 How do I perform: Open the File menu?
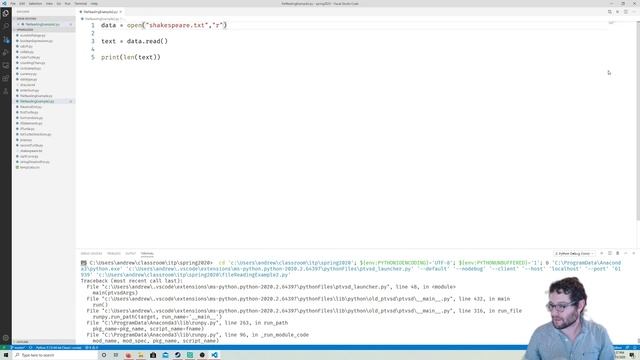pos(13,4)
